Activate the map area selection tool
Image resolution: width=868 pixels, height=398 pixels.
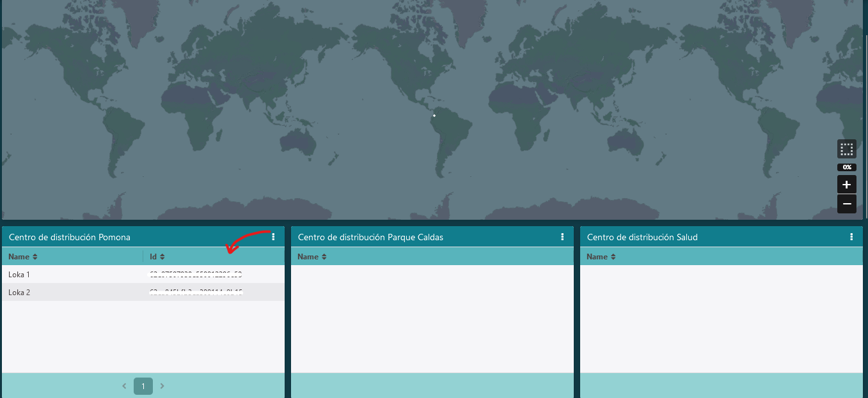846,149
